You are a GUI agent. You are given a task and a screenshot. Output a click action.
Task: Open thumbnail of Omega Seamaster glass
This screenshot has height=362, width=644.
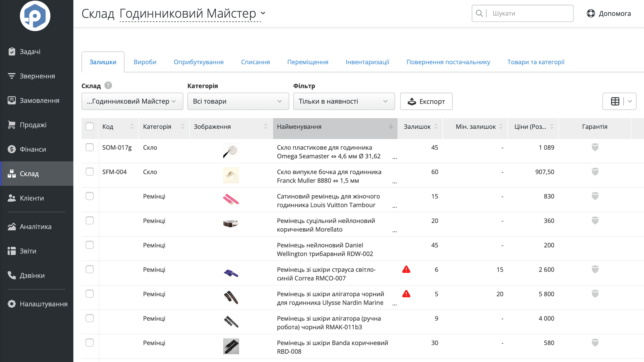[231, 151]
